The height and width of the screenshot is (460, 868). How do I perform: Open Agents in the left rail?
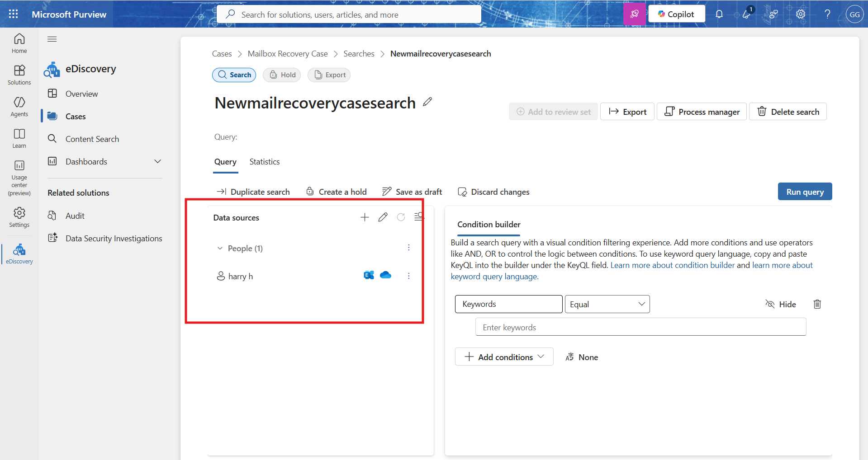coord(19,107)
